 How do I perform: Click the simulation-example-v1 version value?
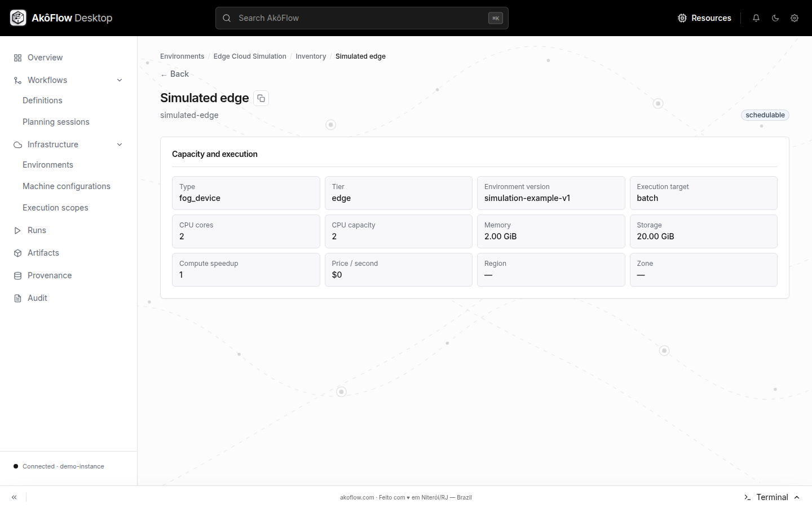(527, 198)
